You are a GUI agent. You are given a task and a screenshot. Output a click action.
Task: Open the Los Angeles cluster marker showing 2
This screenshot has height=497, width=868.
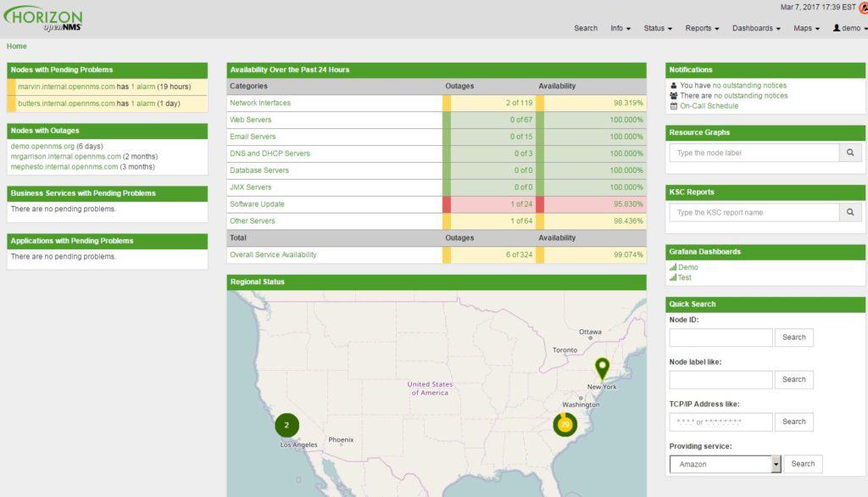pyautogui.click(x=287, y=425)
